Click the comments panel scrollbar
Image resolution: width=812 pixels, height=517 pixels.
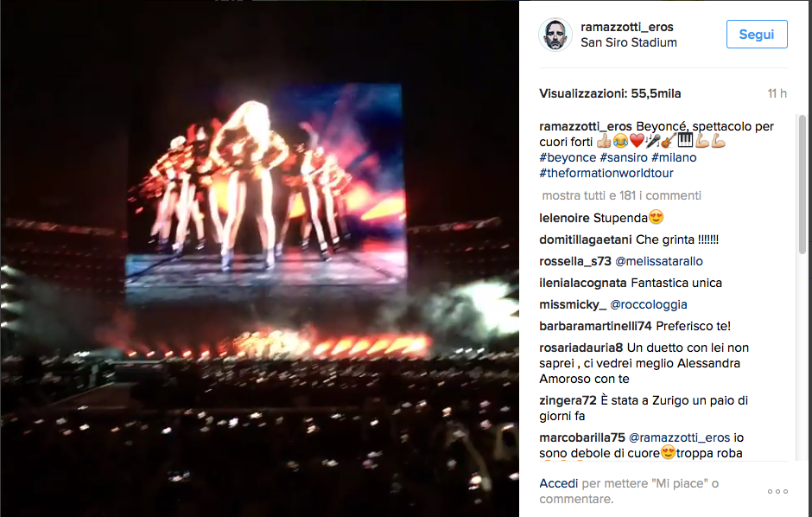pyautogui.click(x=802, y=184)
